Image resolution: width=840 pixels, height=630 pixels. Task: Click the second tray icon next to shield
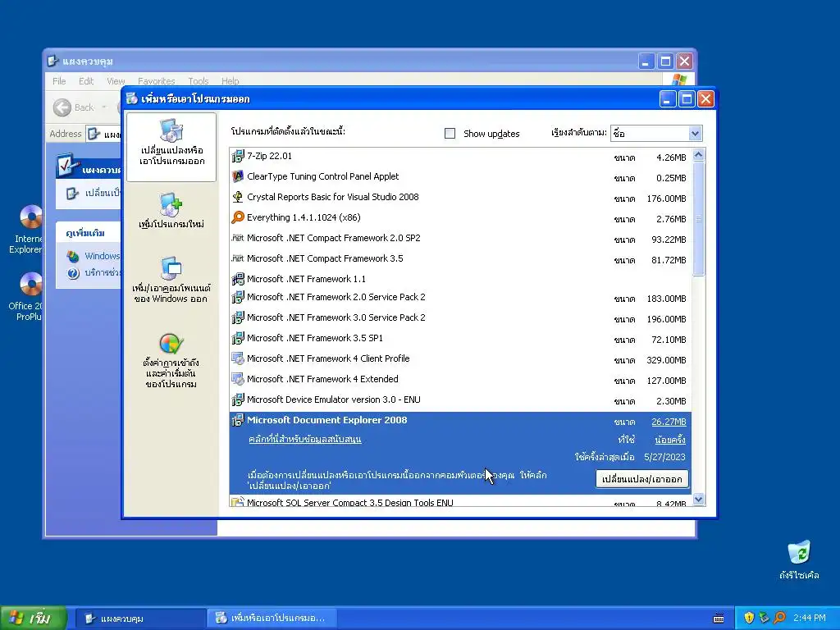(x=765, y=618)
